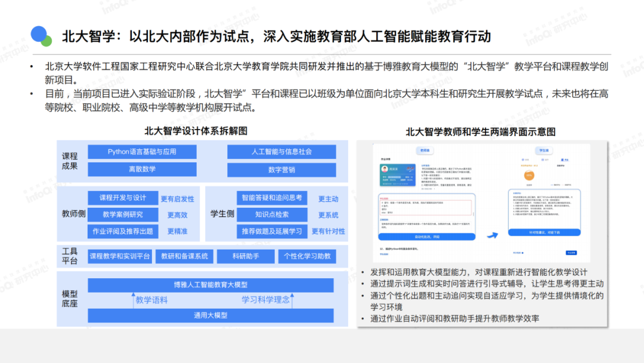The height and width of the screenshot is (363, 644).
Task: Click the bullet starting 通过作业自动评阅和教研助手
Action: [454, 318]
